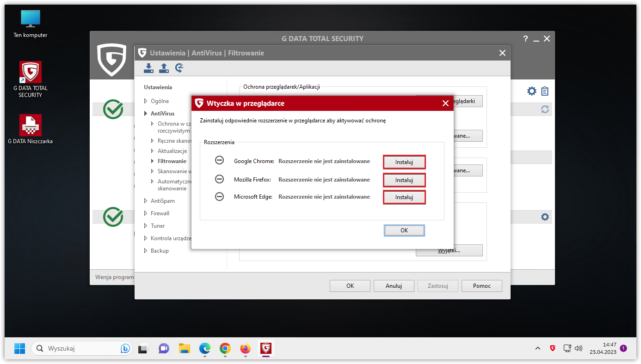Select Ręczne skanowanie in settings tree

pyautogui.click(x=174, y=141)
